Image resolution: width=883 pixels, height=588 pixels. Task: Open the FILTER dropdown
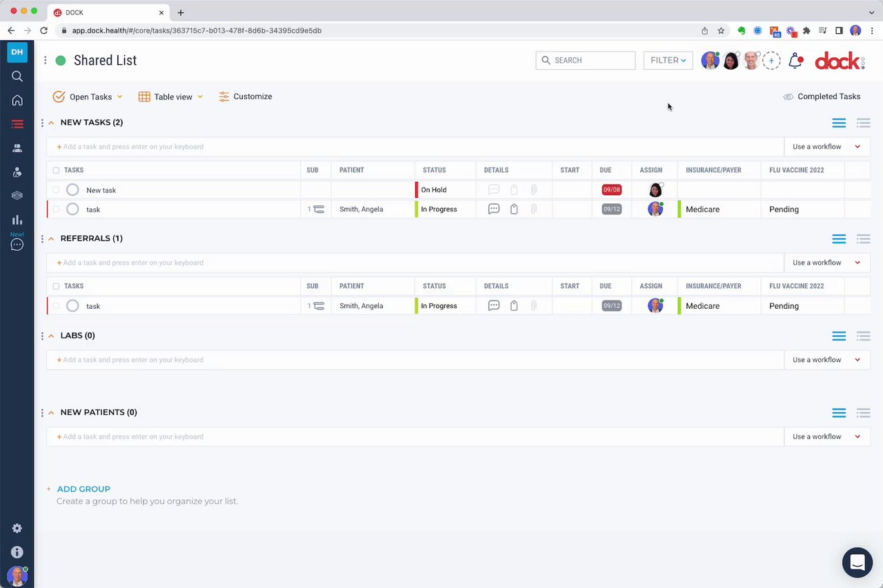pos(668,61)
